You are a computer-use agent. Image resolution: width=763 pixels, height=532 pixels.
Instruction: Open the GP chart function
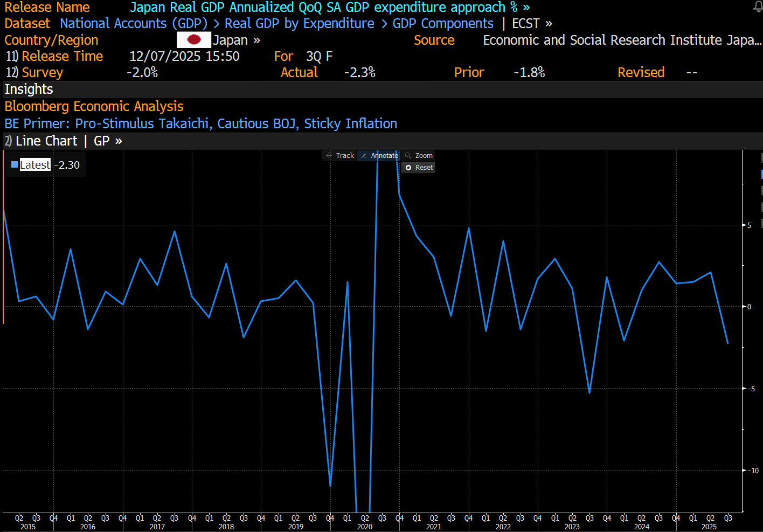[x=108, y=141]
